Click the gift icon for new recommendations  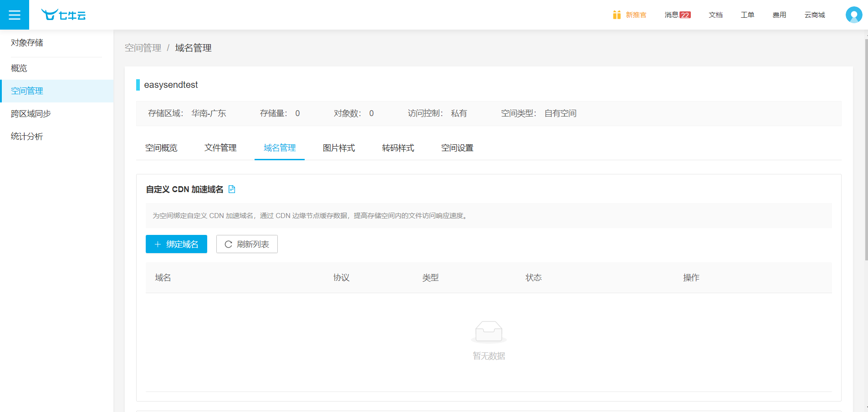617,15
